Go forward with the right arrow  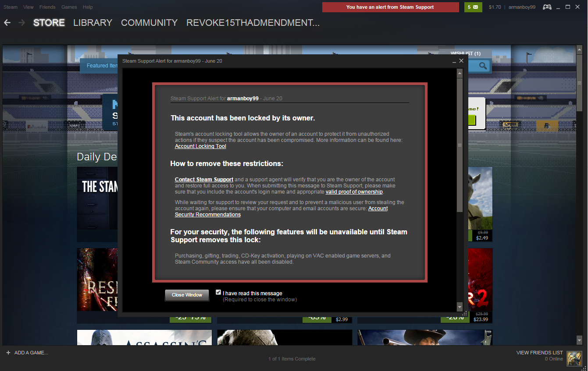22,22
